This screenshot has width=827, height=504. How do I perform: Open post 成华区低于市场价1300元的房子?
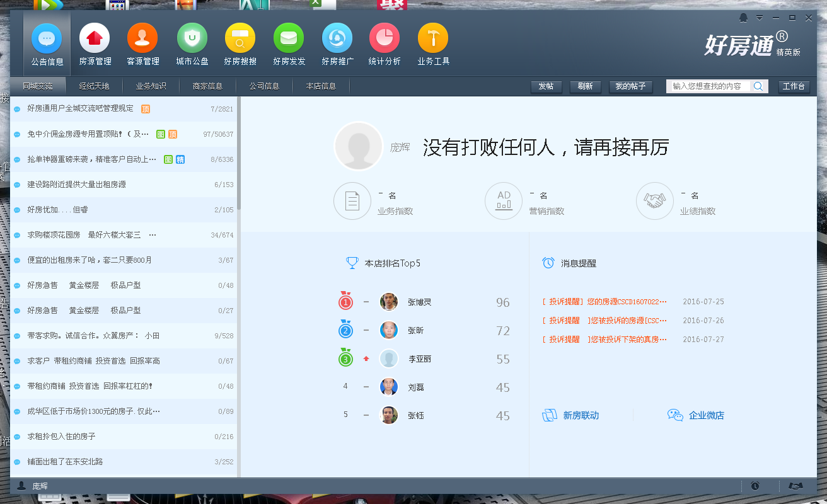click(x=124, y=411)
